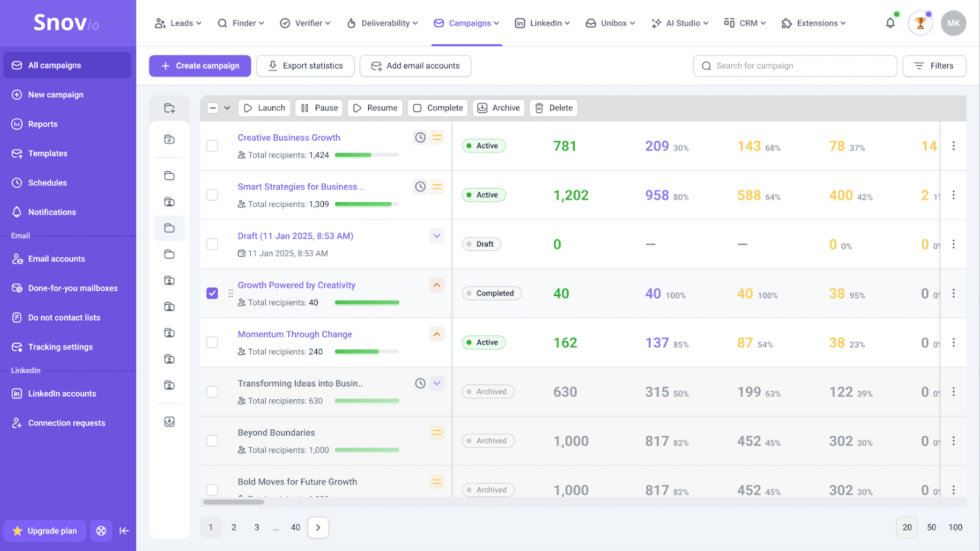The height and width of the screenshot is (551, 980).
Task: Open the Leads dropdown menu
Action: pos(178,23)
